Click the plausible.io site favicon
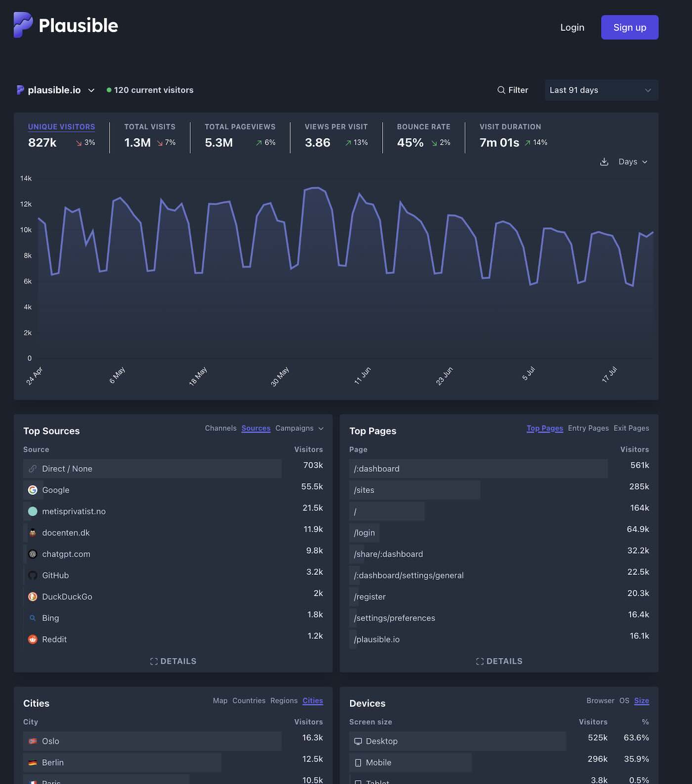Screen dimensions: 692x784 coord(20,90)
